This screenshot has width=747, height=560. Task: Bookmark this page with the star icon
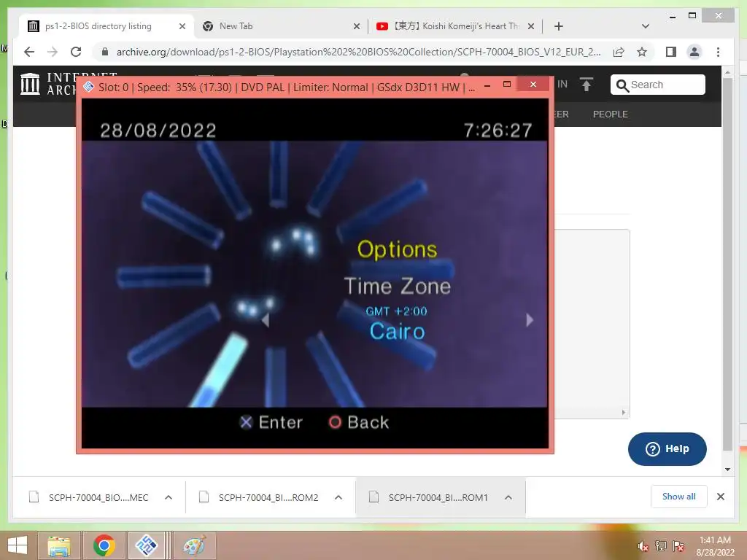click(x=642, y=52)
